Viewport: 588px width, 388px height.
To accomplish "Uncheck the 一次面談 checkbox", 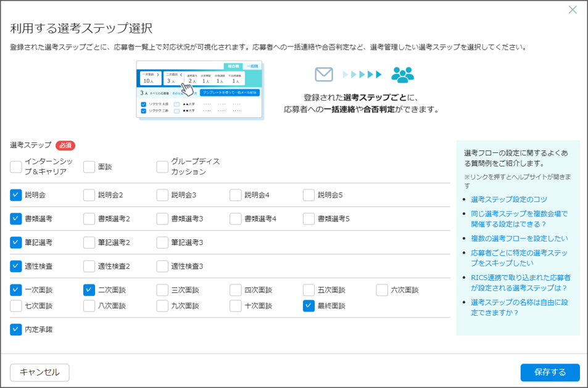I will click(x=16, y=290).
